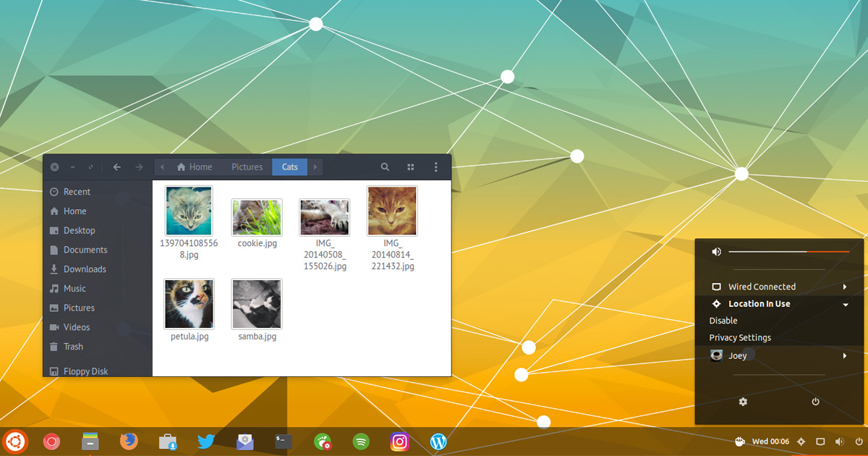Select the Cats breadcrumb tab
This screenshot has width=868, height=456.
[289, 166]
